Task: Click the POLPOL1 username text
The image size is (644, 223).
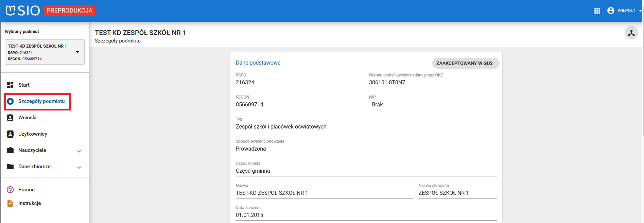Action: pos(626,11)
